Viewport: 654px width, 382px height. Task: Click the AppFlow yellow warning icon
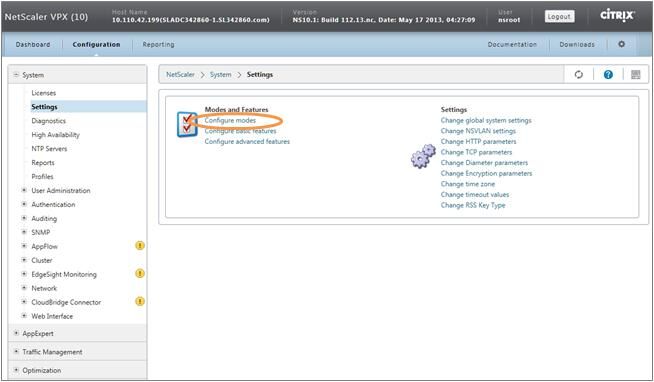[140, 246]
